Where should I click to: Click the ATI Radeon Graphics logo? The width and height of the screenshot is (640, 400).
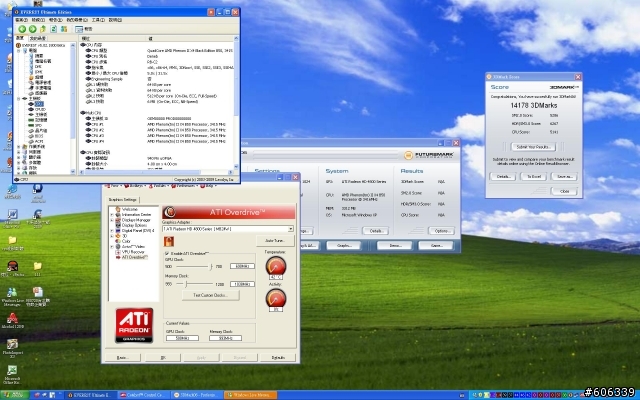[134, 325]
